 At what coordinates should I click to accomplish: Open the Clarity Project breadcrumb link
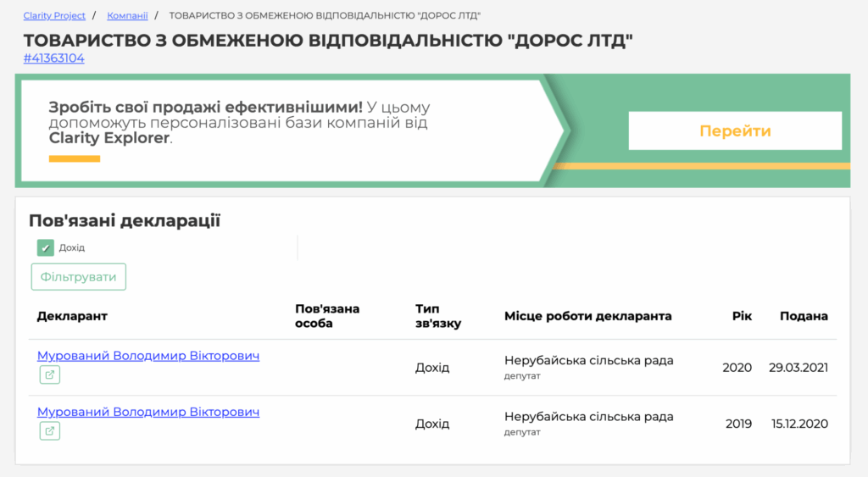[56, 16]
